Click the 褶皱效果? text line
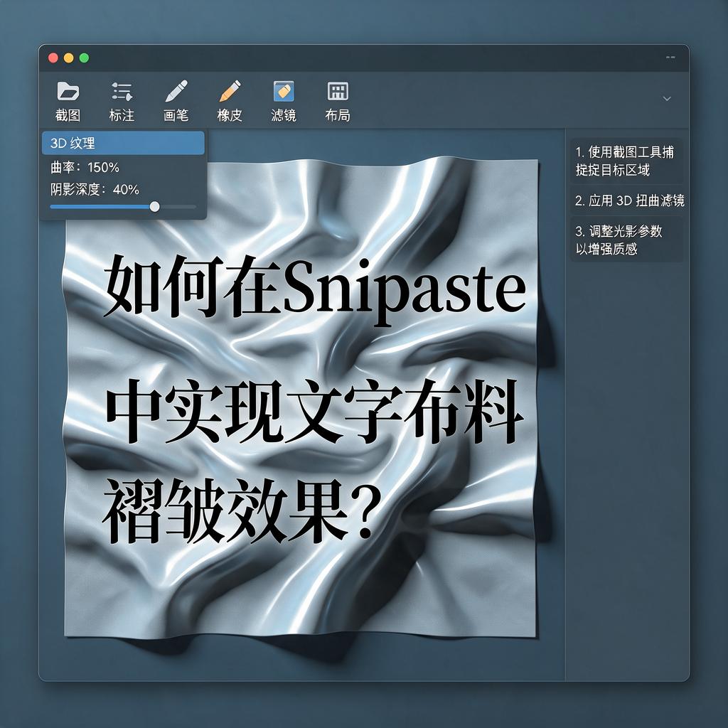Screen dimensions: 728x728 pyautogui.click(x=242, y=510)
